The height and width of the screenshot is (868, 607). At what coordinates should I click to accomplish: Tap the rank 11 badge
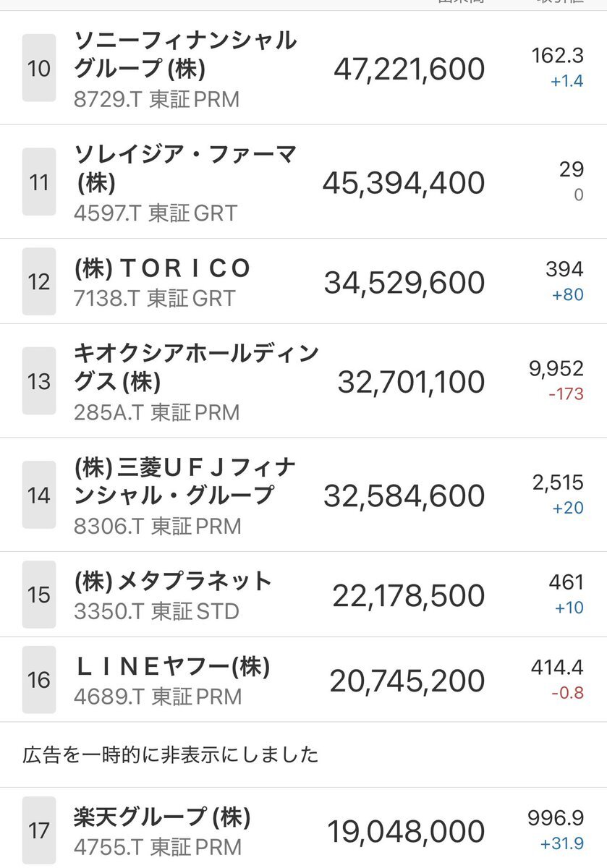(39, 182)
